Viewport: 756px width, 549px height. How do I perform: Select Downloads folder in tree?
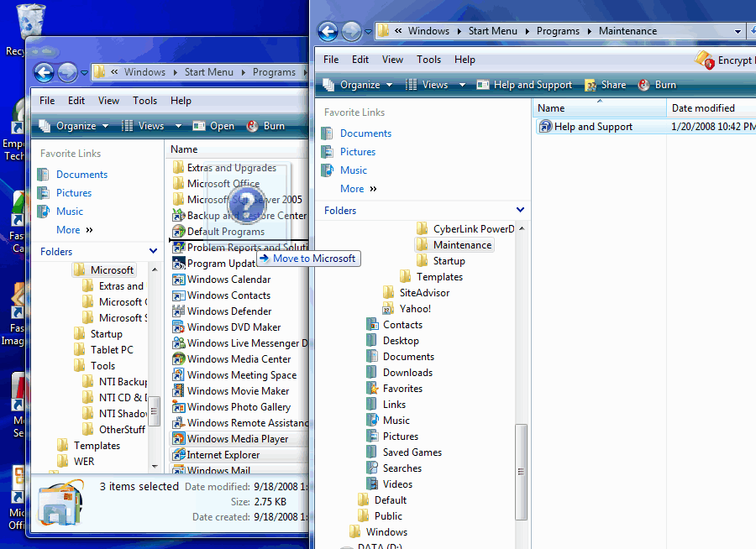click(407, 373)
